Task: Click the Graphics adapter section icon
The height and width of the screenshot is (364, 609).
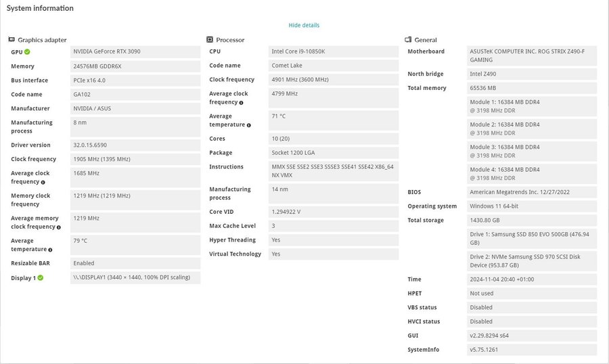Action: 12,40
